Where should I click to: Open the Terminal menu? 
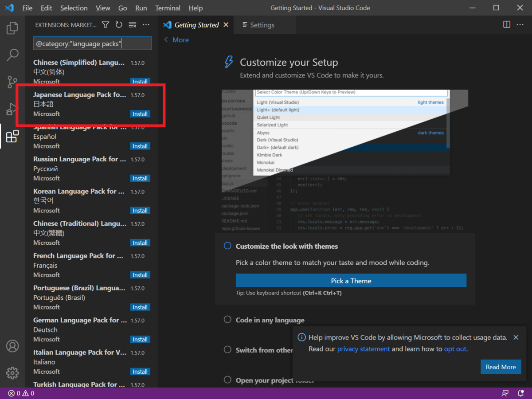[168, 8]
